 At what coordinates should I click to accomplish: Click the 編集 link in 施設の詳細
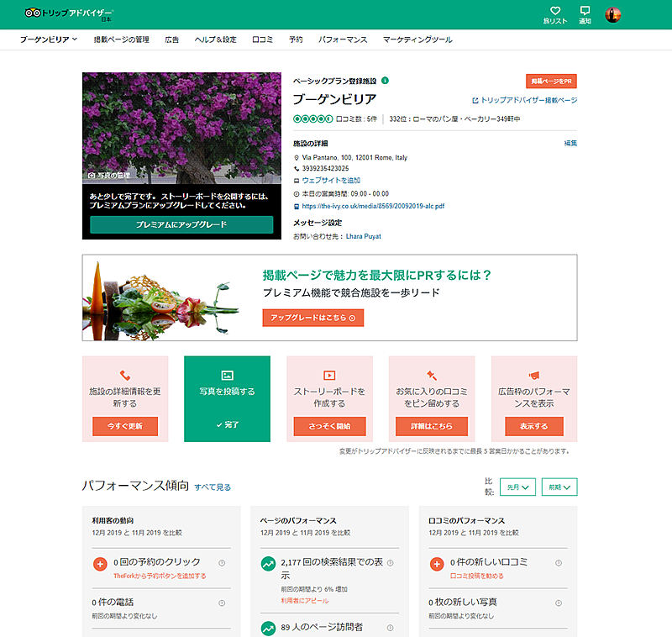pos(570,143)
